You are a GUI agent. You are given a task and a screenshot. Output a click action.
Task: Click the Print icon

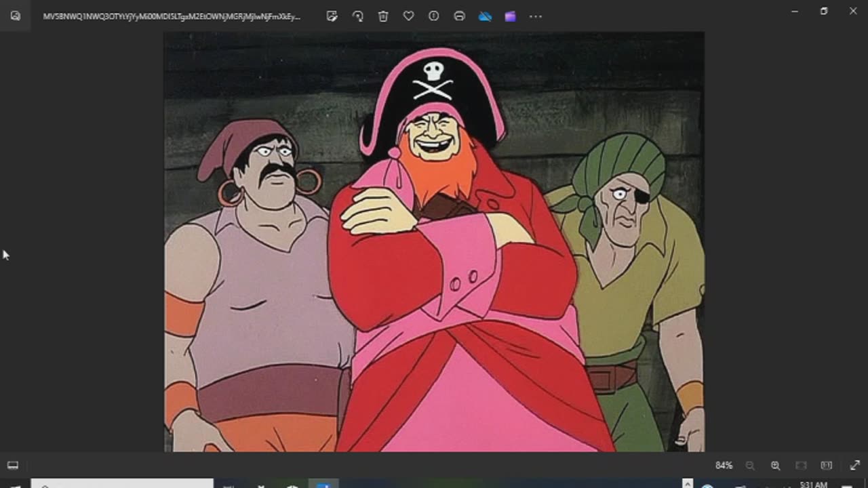459,16
